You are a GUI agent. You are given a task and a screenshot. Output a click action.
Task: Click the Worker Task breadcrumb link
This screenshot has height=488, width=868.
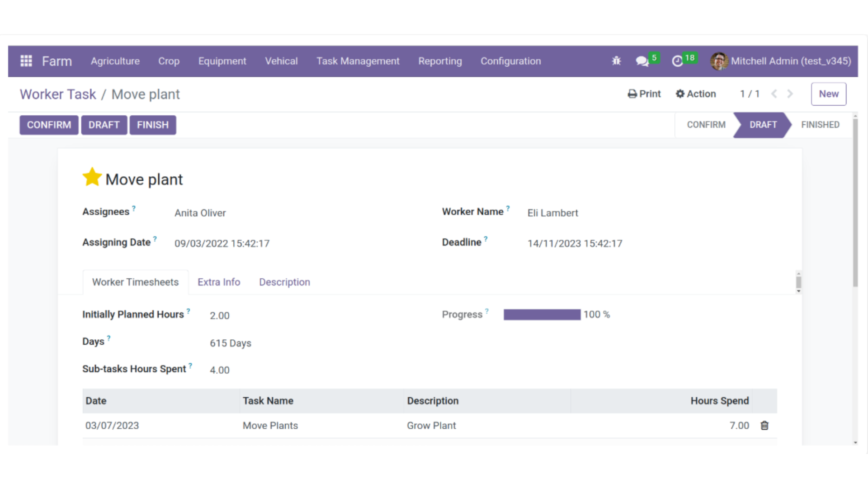(58, 94)
